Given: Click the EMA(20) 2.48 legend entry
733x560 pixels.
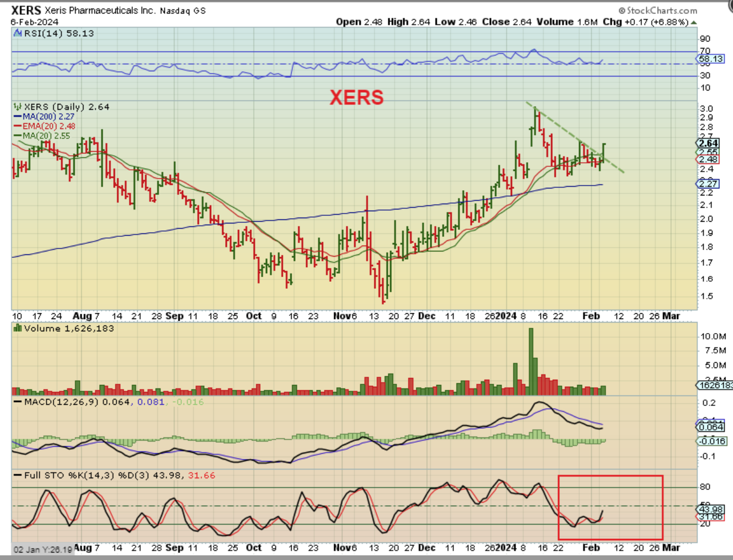Looking at the screenshot, I should (44, 126).
